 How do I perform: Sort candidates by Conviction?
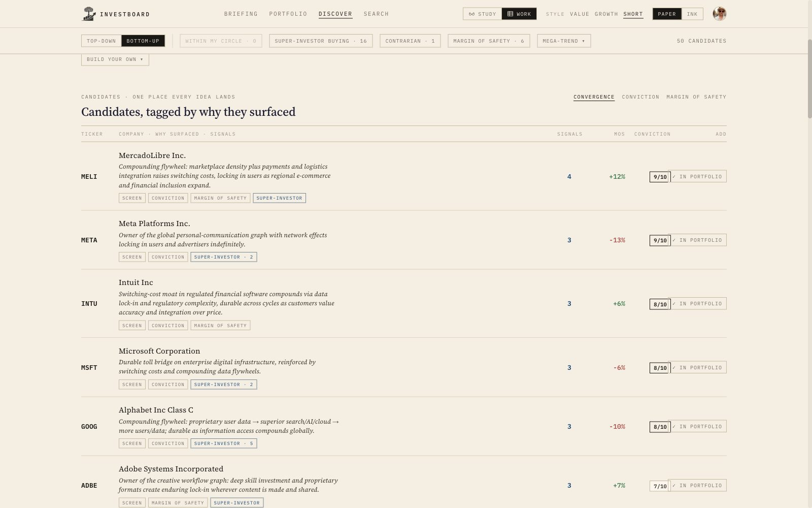coord(640,97)
